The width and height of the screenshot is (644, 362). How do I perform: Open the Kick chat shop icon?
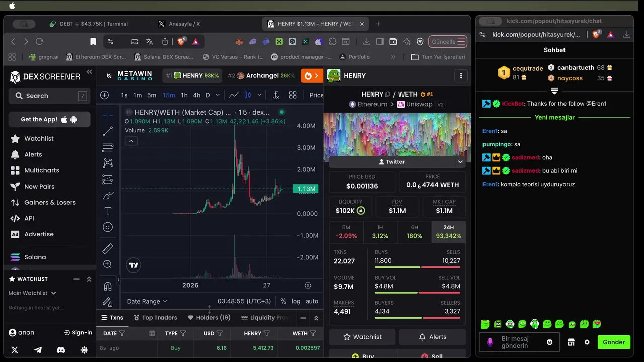coord(571,342)
